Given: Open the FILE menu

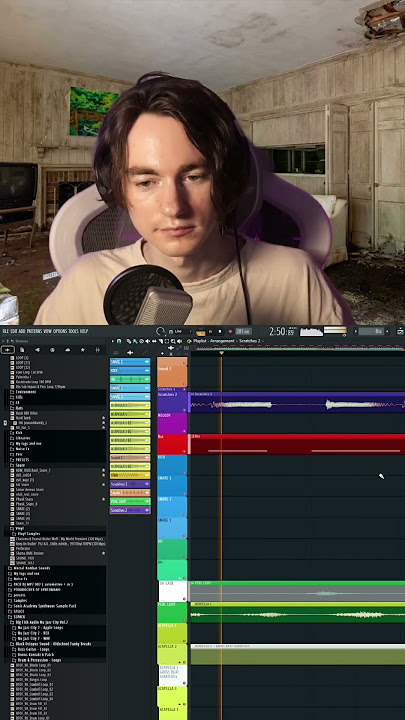Looking at the screenshot, I should click(5, 331).
